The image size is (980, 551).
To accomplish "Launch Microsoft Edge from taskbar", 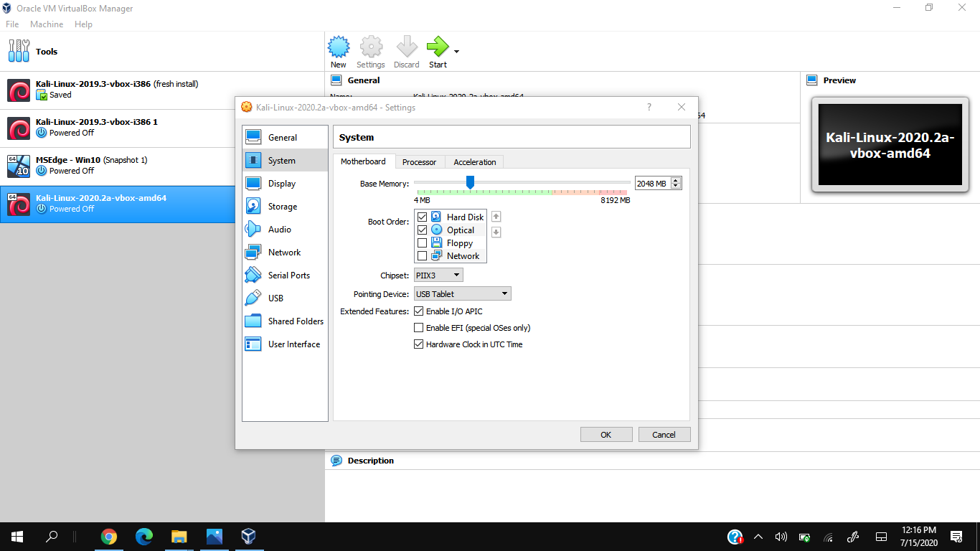I will point(144,537).
